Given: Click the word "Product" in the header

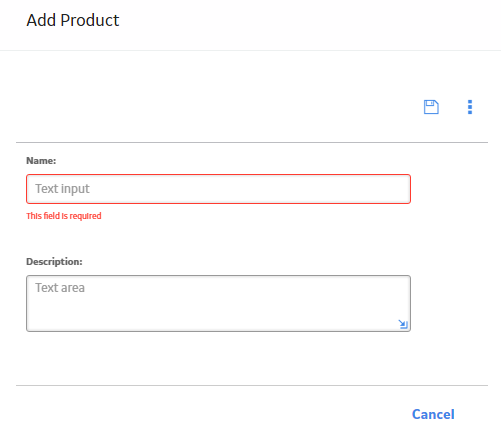Looking at the screenshot, I should pos(90,20).
